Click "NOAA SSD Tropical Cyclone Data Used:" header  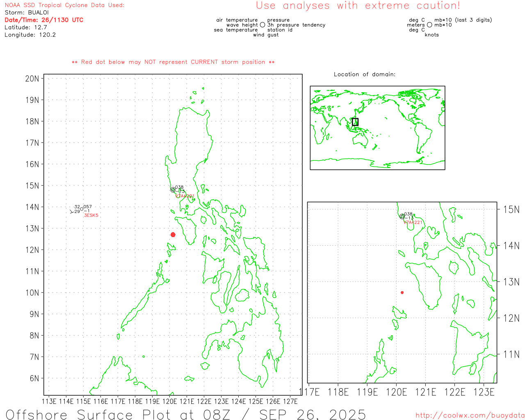(x=64, y=5)
